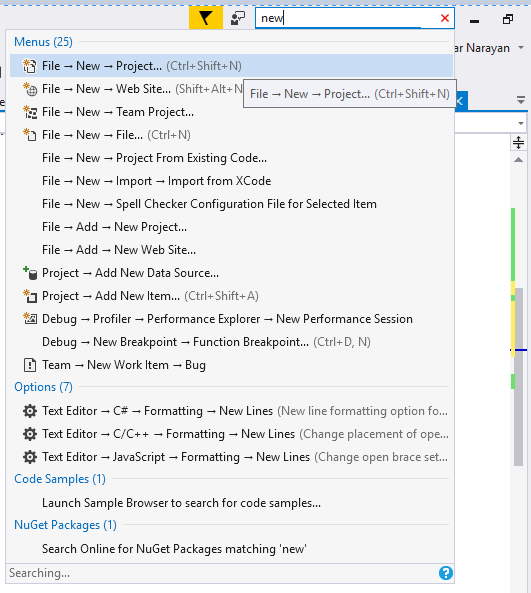531x593 pixels.
Task: Click gear icon beside C# Formatting New Lines
Action: tap(30, 411)
